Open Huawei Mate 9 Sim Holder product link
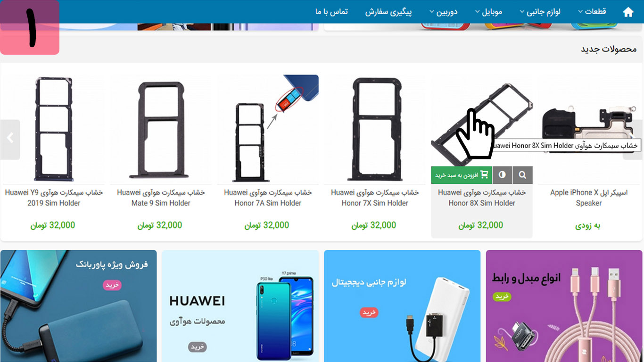644x362 pixels. coord(161,197)
